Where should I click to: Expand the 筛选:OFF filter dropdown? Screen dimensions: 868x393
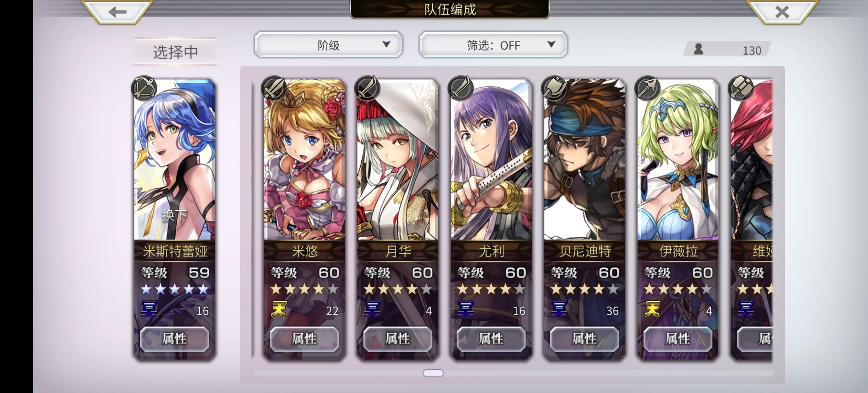pos(493,45)
